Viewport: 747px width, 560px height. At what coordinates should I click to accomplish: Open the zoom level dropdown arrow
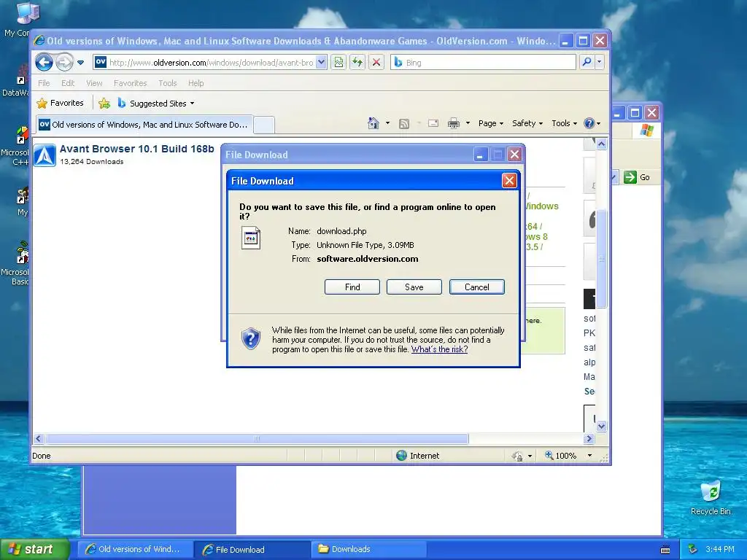click(x=589, y=456)
